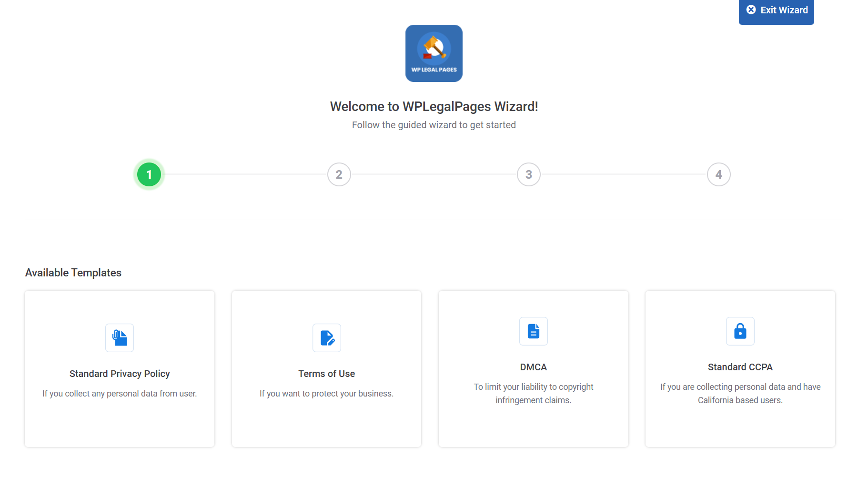Click the Terms of Use pen-document icon

coord(327,338)
